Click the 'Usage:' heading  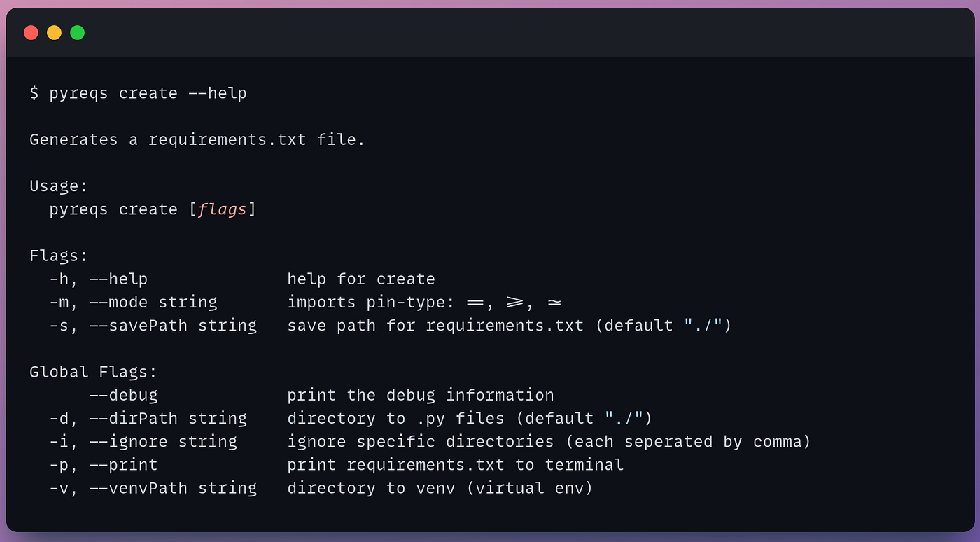click(x=59, y=186)
